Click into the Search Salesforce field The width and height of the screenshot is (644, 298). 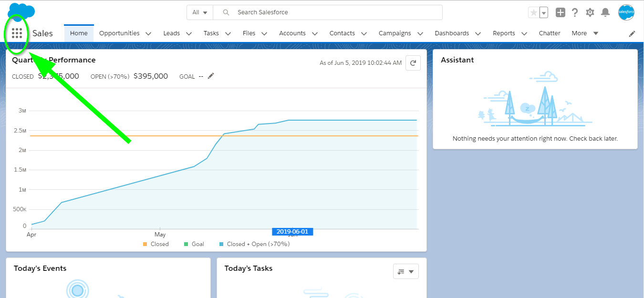328,12
